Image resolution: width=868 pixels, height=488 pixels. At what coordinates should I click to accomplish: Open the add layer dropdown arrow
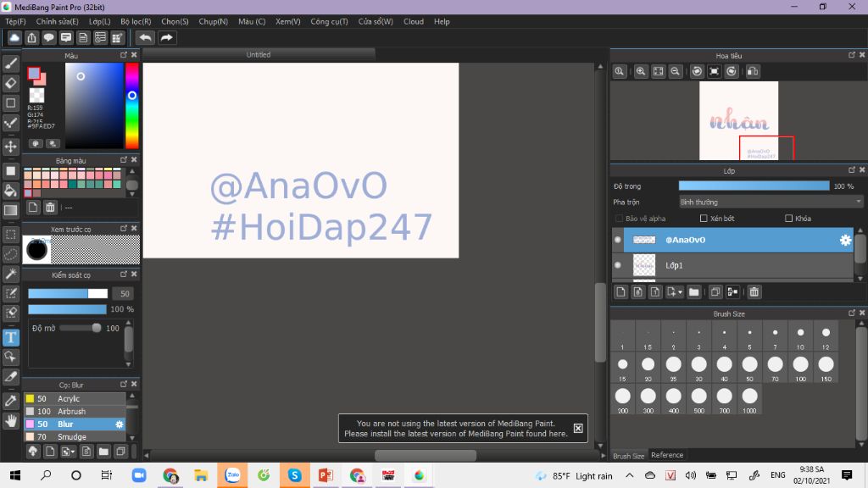[680, 292]
